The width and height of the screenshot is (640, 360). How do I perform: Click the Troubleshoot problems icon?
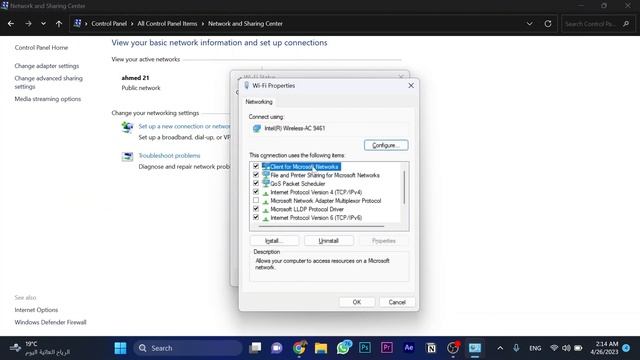pos(127,156)
